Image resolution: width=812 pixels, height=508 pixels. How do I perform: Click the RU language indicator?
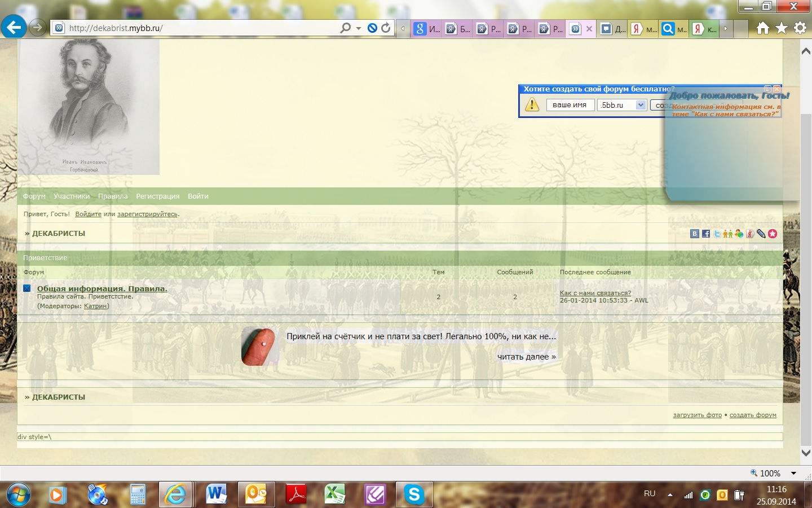(650, 494)
